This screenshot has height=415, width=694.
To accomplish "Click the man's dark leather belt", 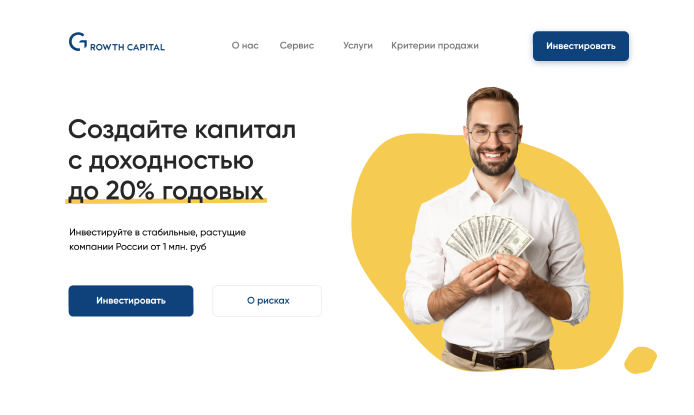I will tap(497, 356).
